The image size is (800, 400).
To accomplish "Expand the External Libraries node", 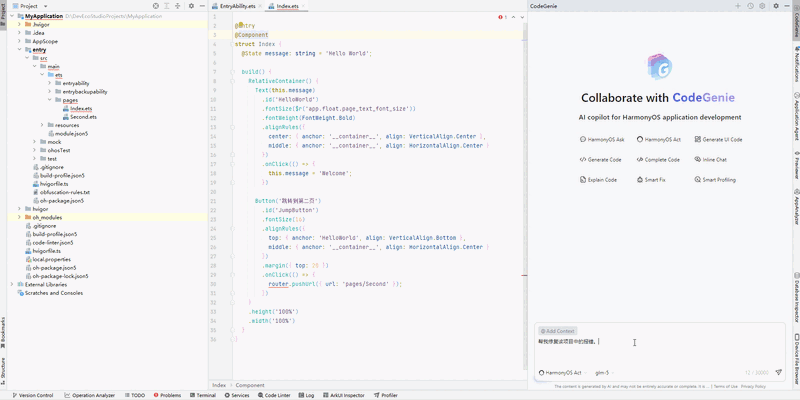I will [x=11, y=284].
